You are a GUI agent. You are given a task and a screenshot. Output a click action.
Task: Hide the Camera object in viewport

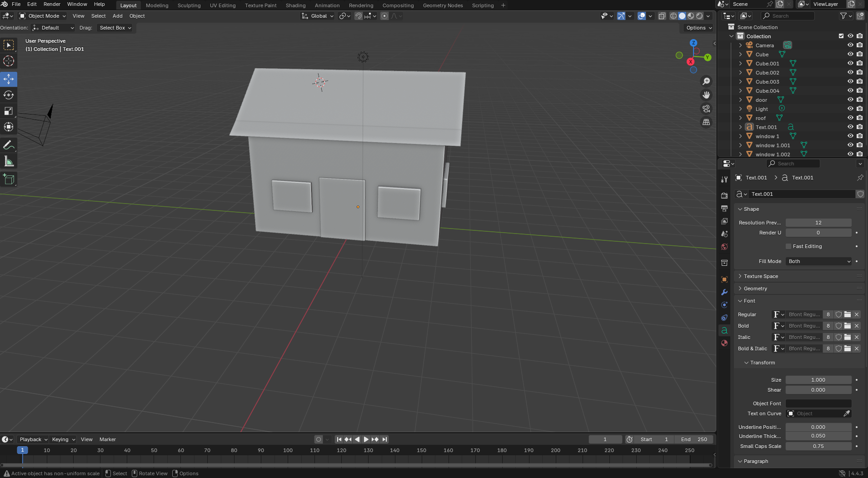point(850,45)
